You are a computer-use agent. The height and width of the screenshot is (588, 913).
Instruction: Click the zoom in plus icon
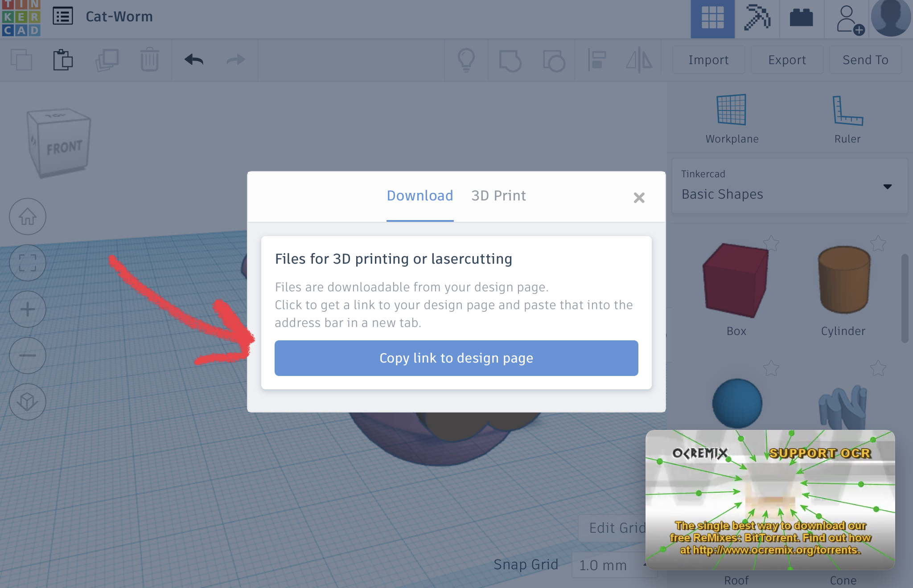tap(27, 308)
